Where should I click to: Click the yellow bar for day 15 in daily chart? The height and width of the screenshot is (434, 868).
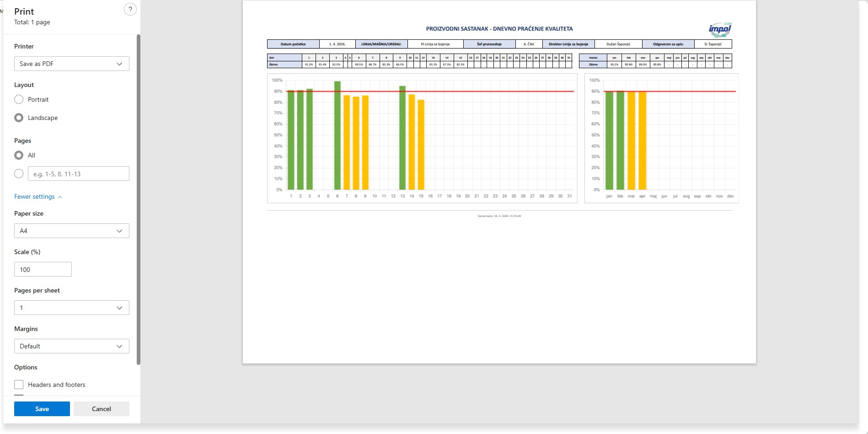click(x=421, y=145)
